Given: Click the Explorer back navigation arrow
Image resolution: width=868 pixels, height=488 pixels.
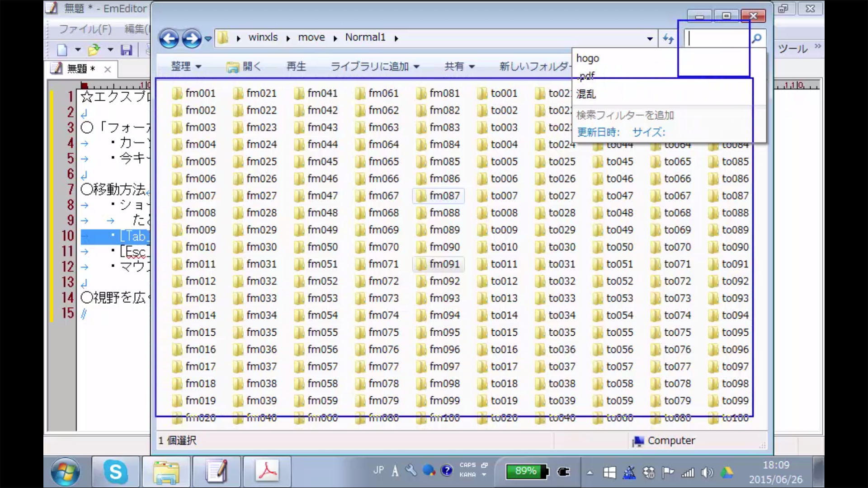Looking at the screenshot, I should 169,39.
